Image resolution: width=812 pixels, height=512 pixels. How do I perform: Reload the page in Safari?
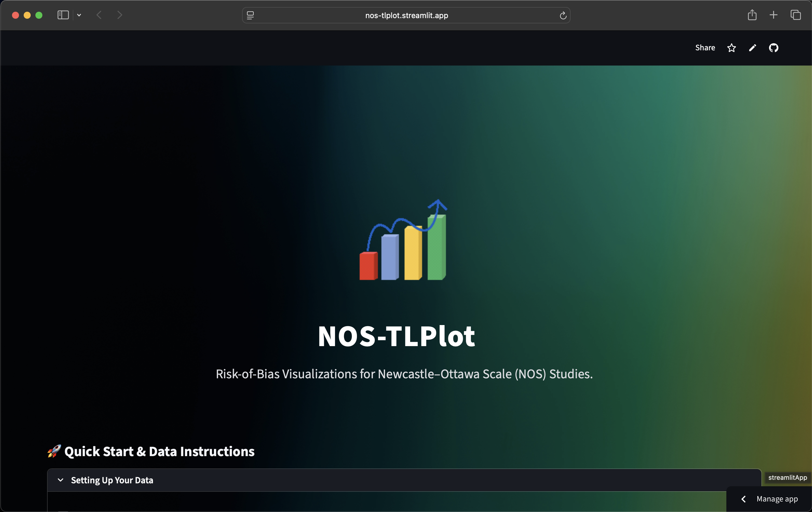point(562,15)
